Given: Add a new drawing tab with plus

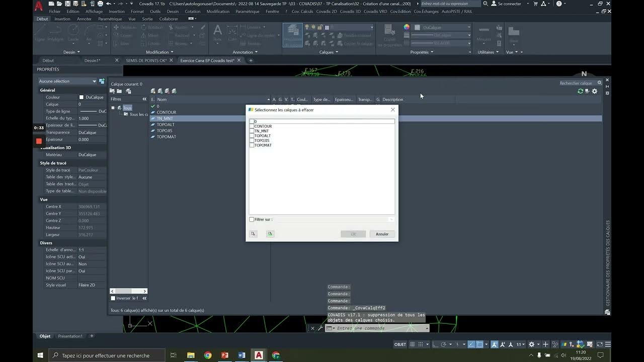Looking at the screenshot, I should click(251, 60).
